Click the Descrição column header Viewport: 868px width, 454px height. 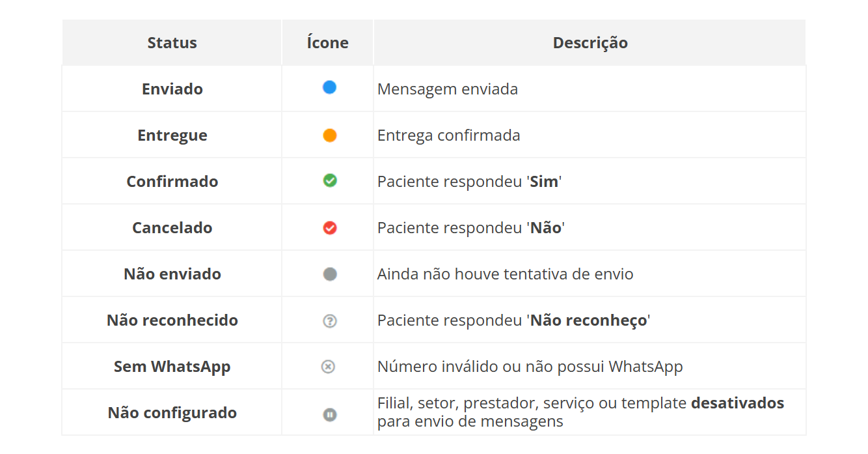(590, 43)
